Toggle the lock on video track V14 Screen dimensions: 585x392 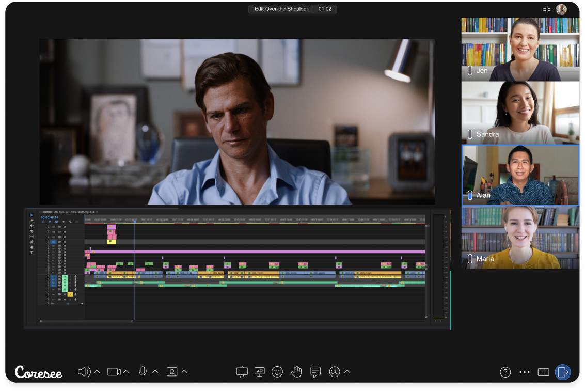[x=48, y=227]
